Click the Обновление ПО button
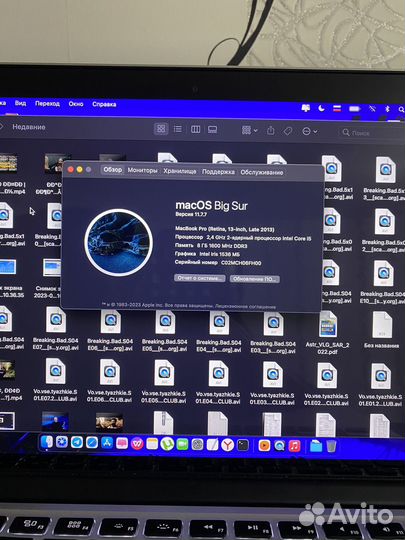Screen dimensions: 405x540 coord(255,279)
